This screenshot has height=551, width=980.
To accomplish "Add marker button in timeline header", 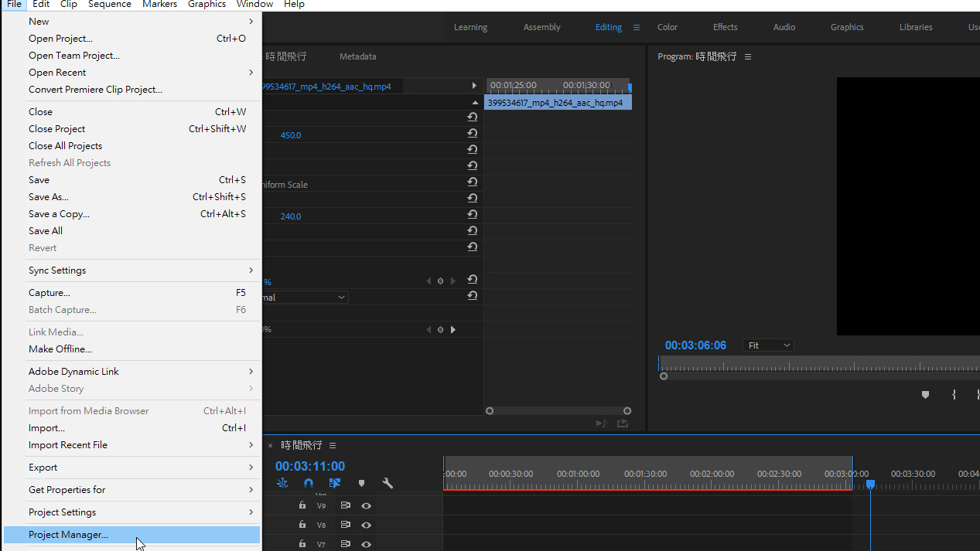I will coord(361,483).
